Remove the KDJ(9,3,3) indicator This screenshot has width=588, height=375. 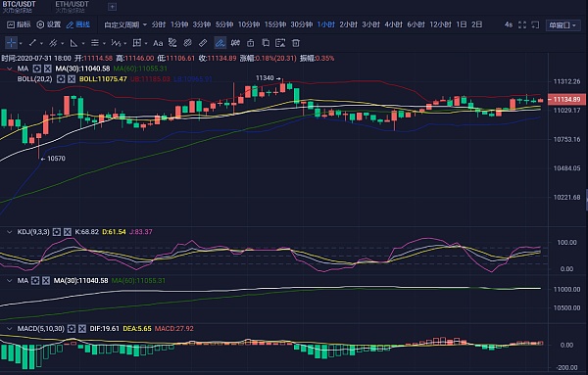67,232
